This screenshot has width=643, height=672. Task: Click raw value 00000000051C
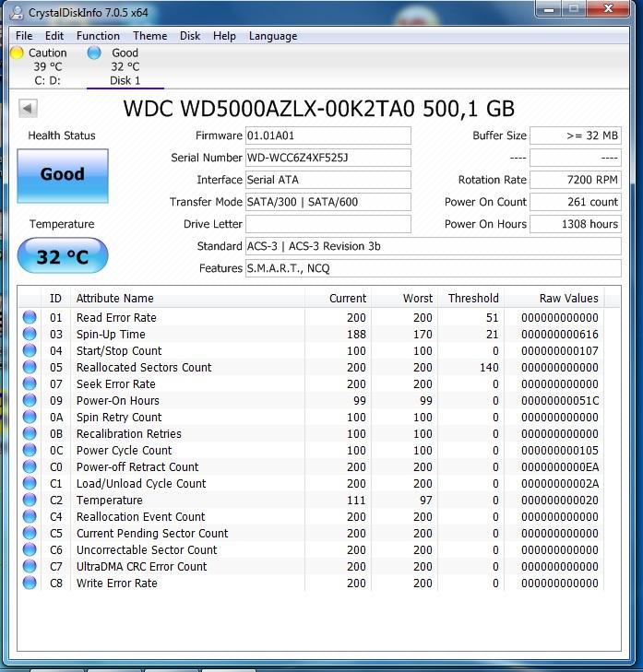coord(560,401)
